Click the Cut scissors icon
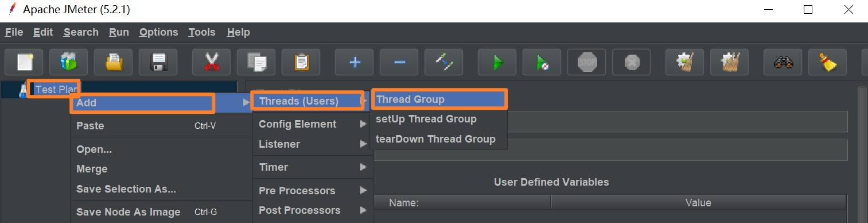868x223 pixels. pos(211,62)
